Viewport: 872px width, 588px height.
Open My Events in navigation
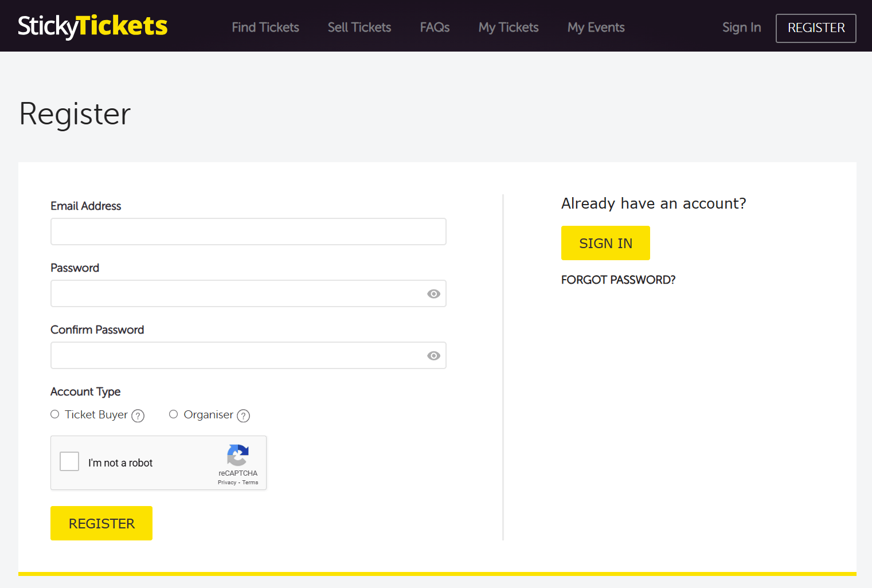tap(596, 28)
